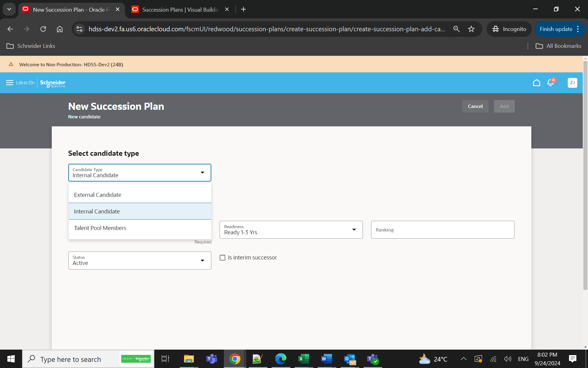
Task: Open the Readiness dropdown
Action: (354, 229)
